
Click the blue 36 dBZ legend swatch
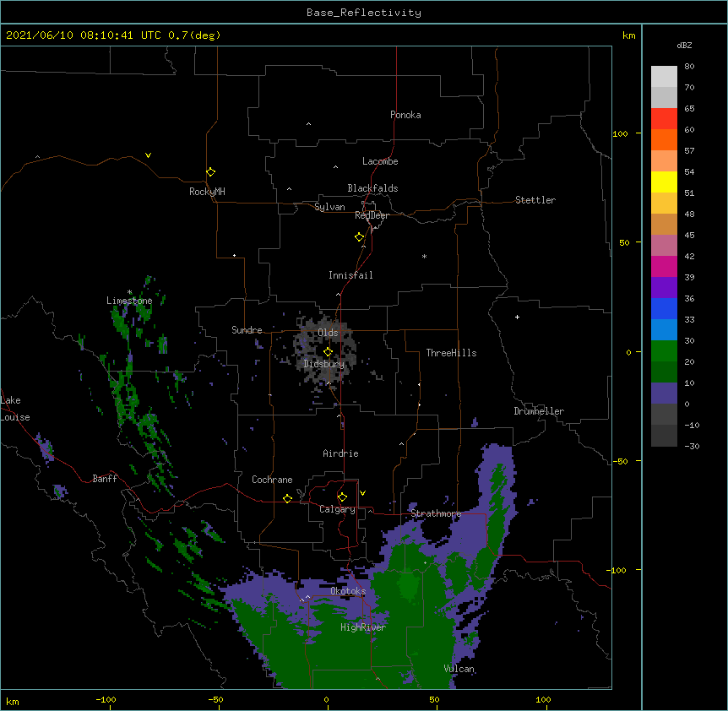tap(664, 308)
